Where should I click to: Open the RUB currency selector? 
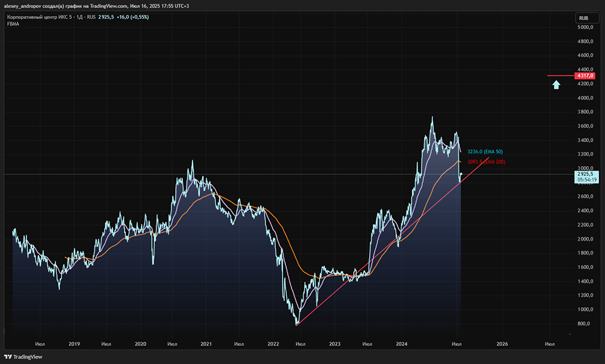tap(584, 18)
